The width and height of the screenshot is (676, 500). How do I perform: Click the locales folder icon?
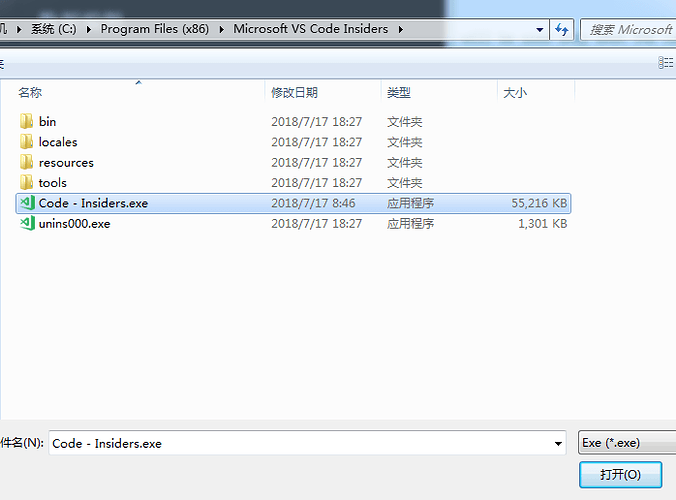tap(26, 141)
